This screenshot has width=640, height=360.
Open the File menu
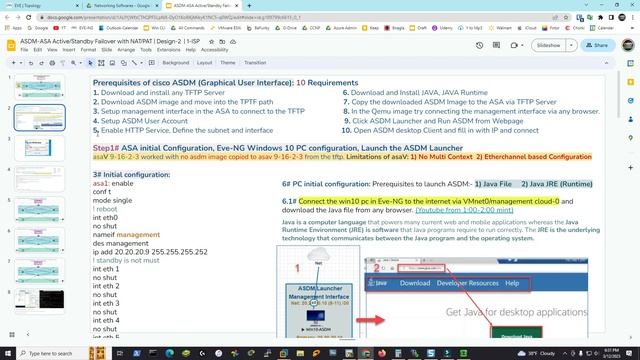point(24,50)
